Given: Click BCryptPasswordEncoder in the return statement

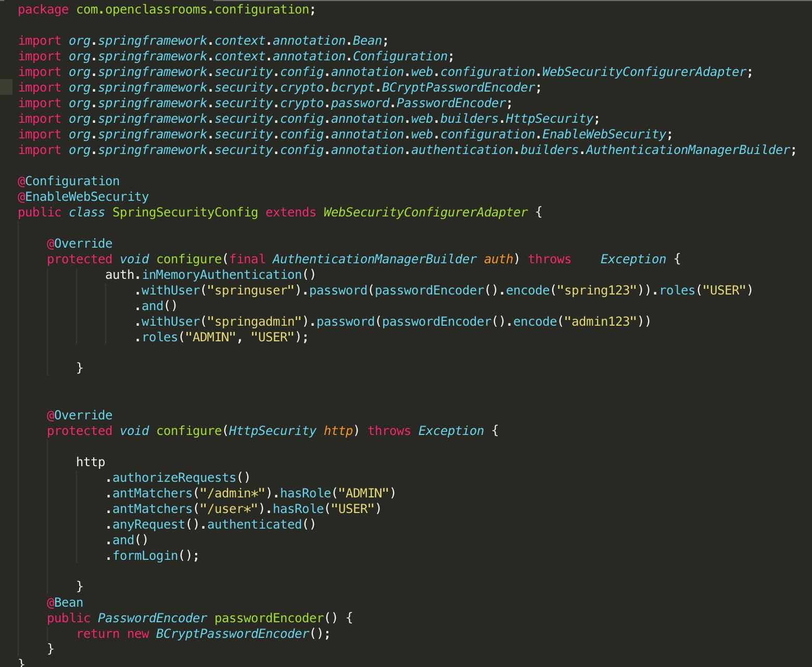Looking at the screenshot, I should pos(233,634).
